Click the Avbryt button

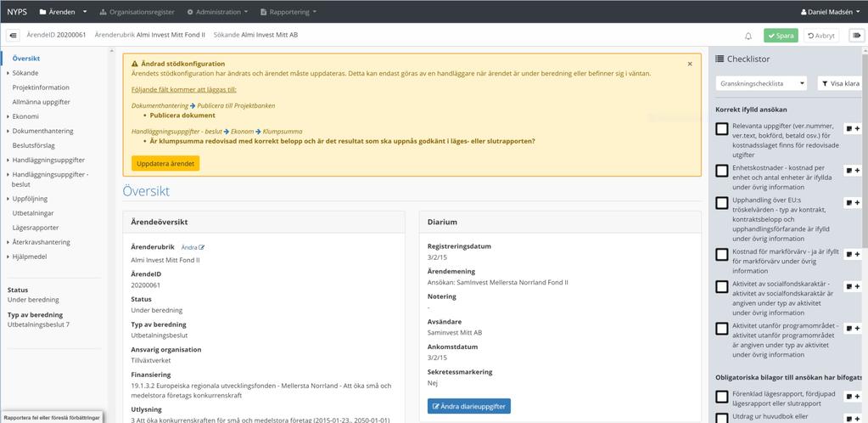[821, 36]
